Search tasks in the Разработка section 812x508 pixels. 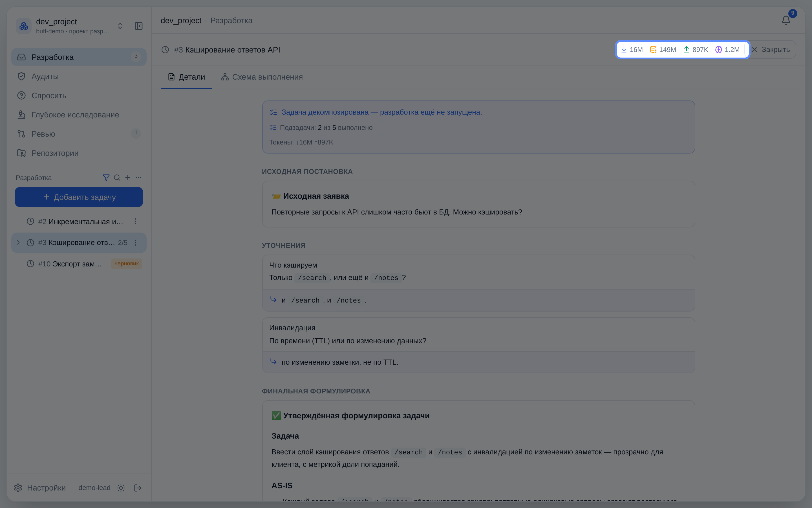117,178
